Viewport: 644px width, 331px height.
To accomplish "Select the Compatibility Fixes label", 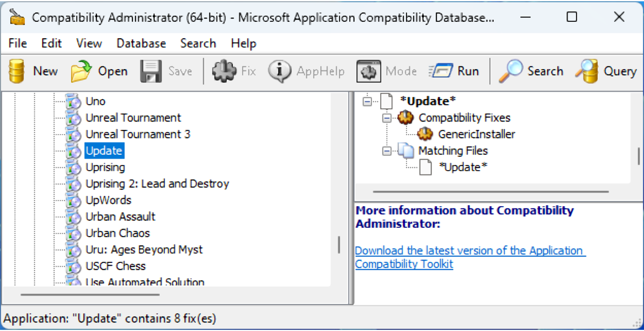I will 464,118.
